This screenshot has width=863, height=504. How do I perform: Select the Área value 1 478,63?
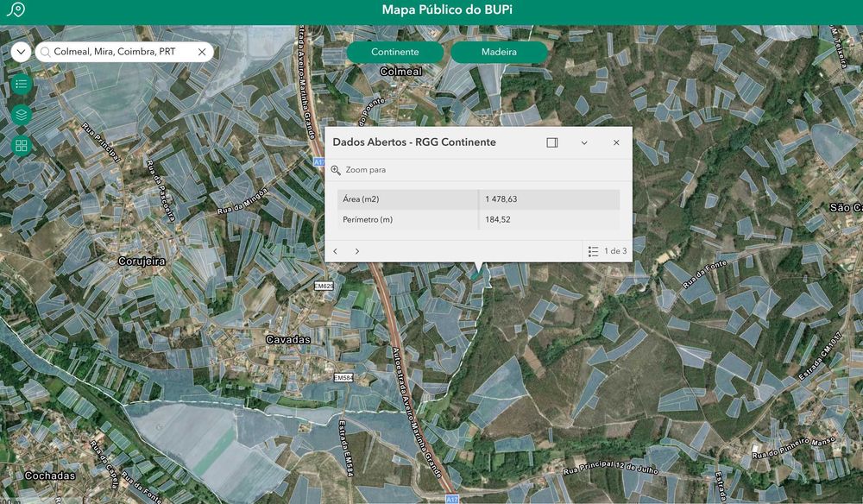click(501, 199)
